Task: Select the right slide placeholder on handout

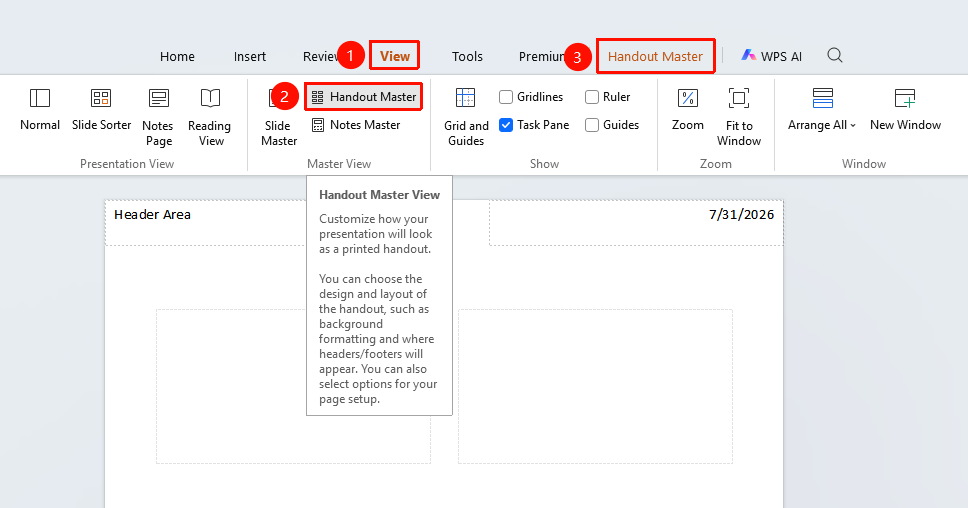Action: pyautogui.click(x=595, y=386)
